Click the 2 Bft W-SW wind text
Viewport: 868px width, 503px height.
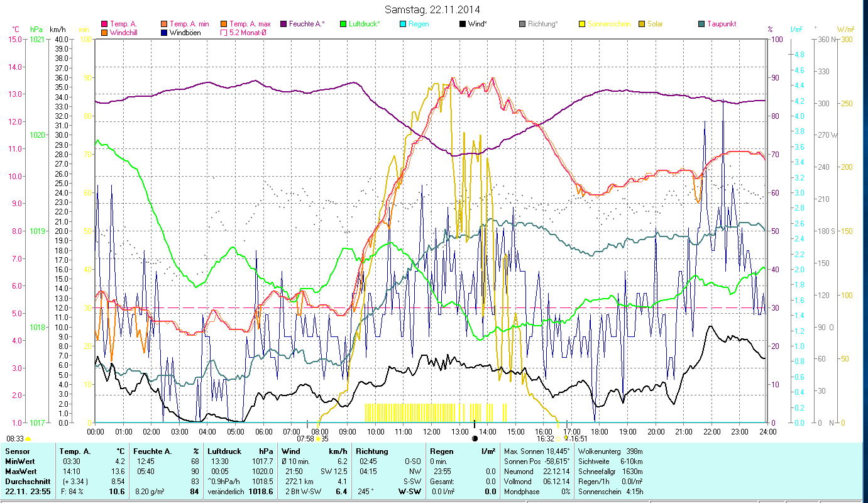coord(303,491)
